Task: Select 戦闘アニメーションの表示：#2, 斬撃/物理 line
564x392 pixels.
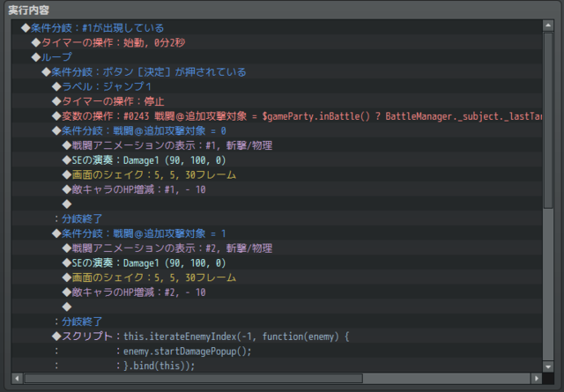Action: pyautogui.click(x=277, y=248)
